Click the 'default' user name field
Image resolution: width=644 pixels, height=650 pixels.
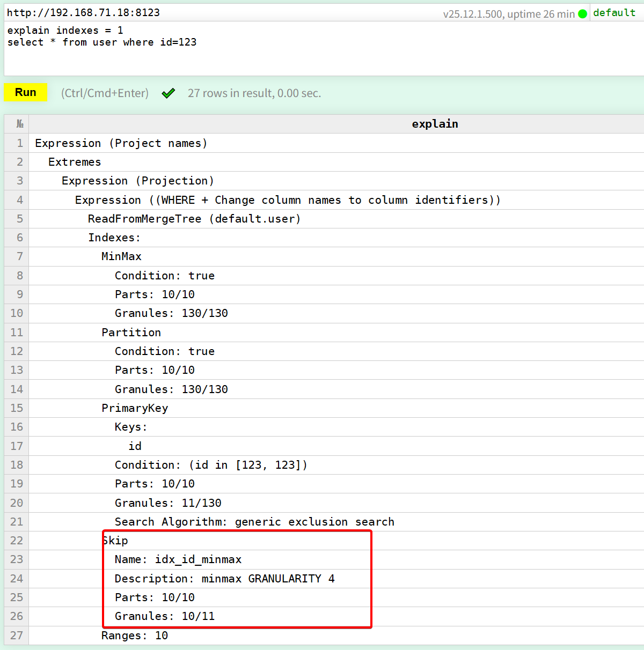(614, 12)
